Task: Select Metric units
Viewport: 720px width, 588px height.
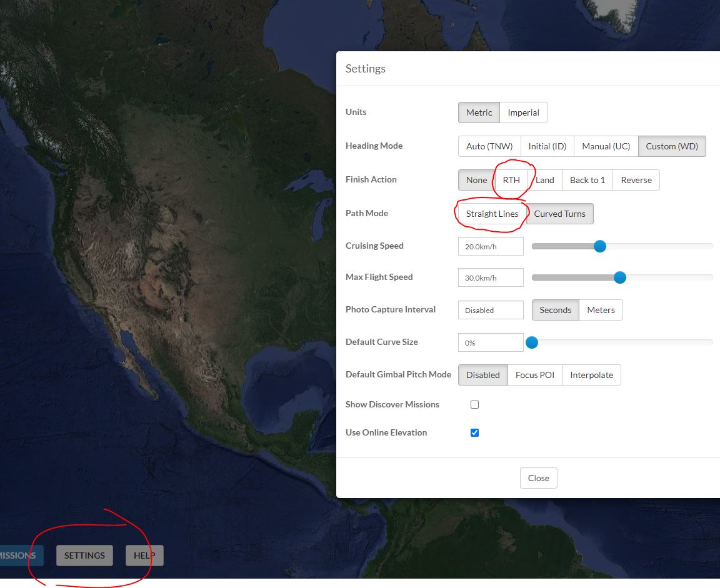Action: click(x=479, y=112)
